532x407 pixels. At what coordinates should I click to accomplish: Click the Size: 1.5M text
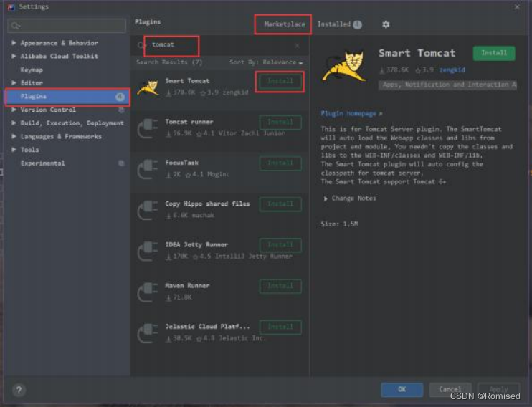339,224
